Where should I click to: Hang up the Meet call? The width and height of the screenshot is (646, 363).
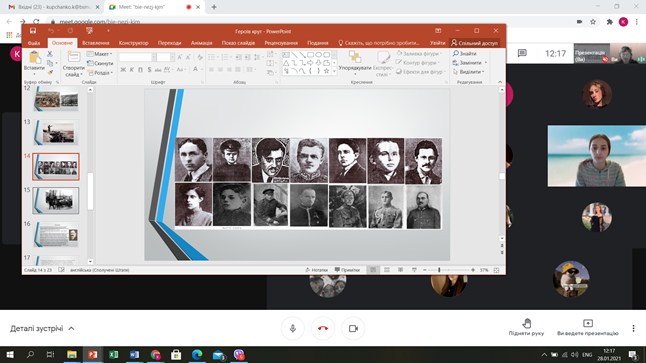pyautogui.click(x=323, y=328)
